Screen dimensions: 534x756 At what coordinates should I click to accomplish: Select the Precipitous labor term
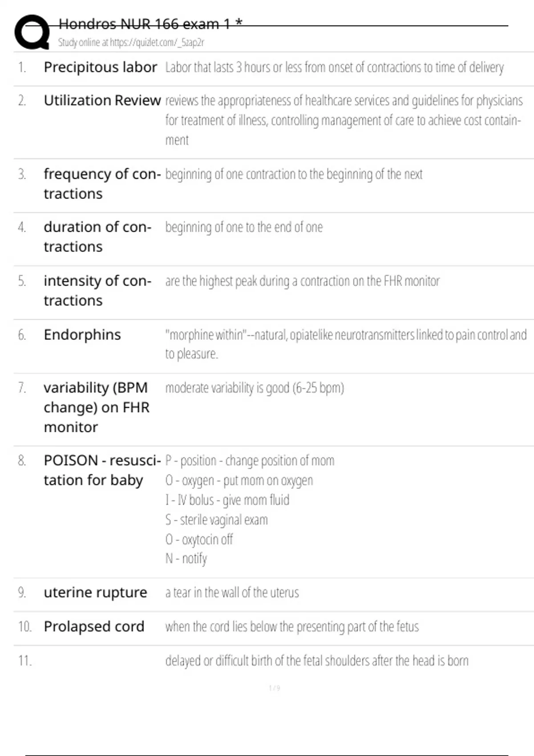tap(100, 67)
